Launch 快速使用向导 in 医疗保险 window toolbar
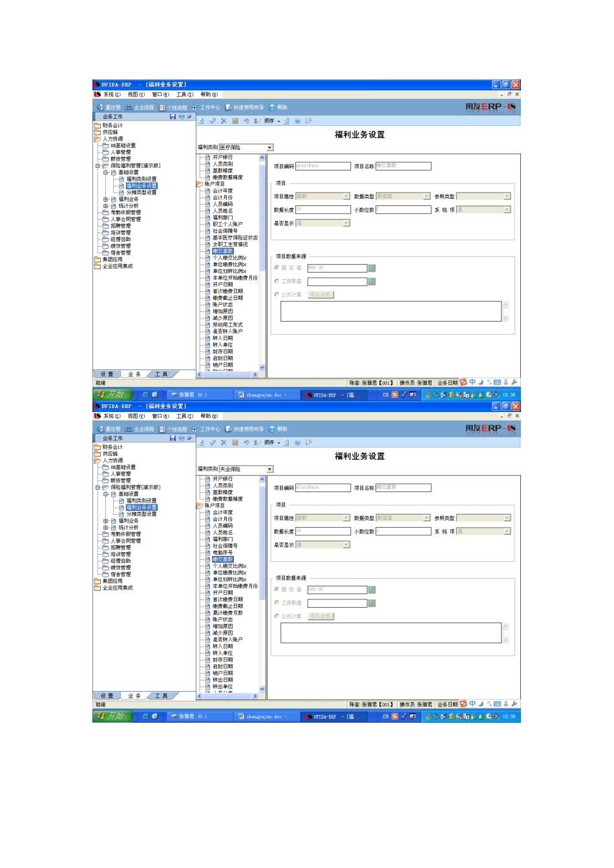Screen dimensions: 614x868 pos(244,107)
